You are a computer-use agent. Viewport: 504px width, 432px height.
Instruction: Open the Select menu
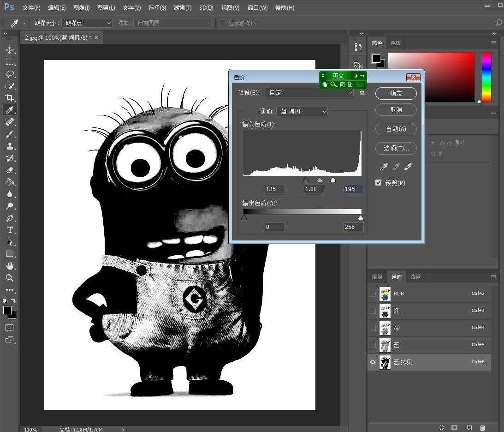click(157, 8)
